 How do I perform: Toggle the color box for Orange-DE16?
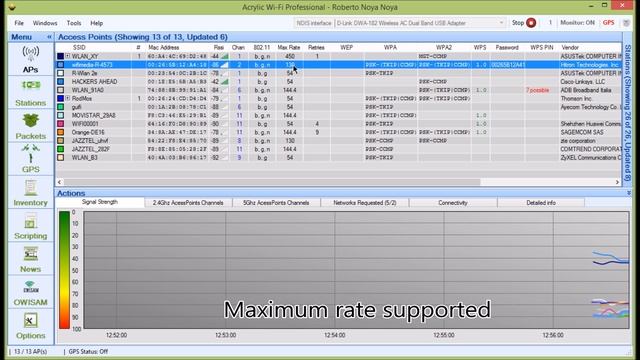pos(60,132)
